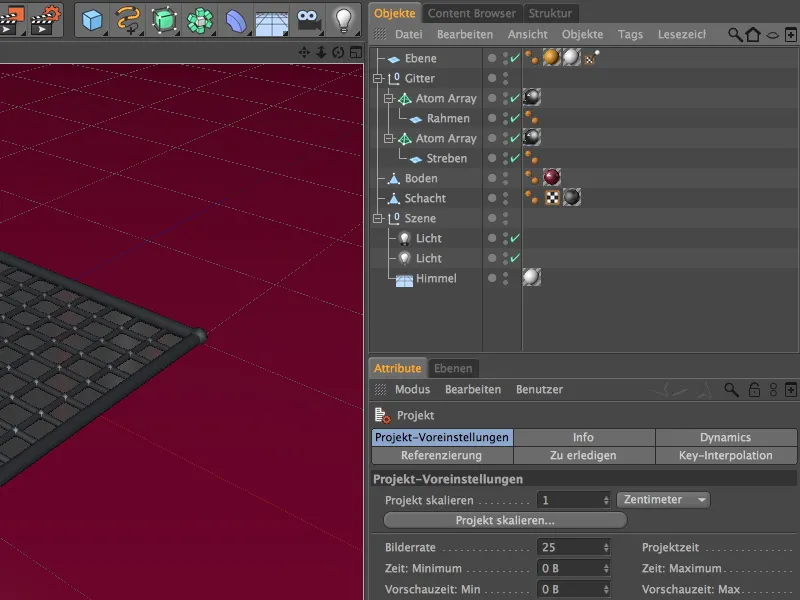Step the Projekt skalieren value arrows
The height and width of the screenshot is (600, 800).
point(606,501)
